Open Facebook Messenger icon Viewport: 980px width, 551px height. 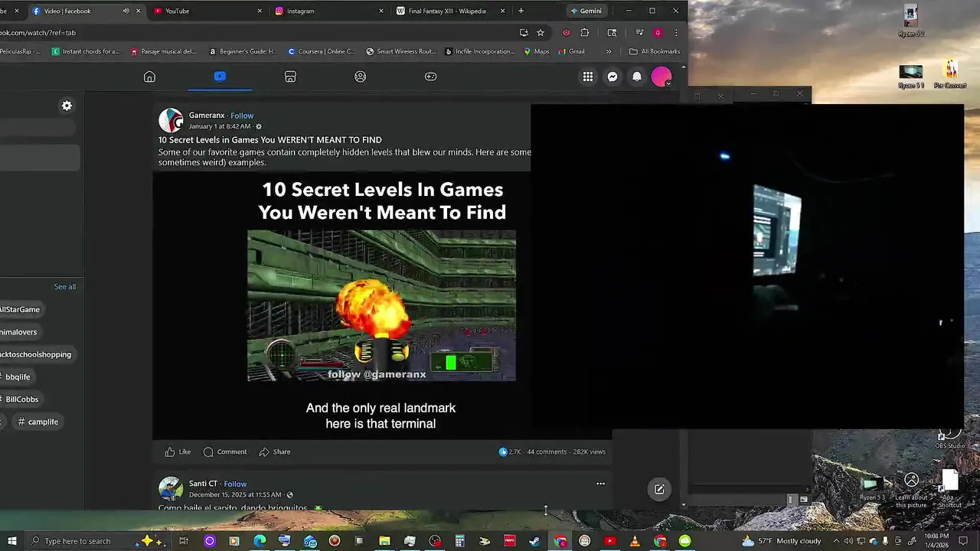coord(612,77)
